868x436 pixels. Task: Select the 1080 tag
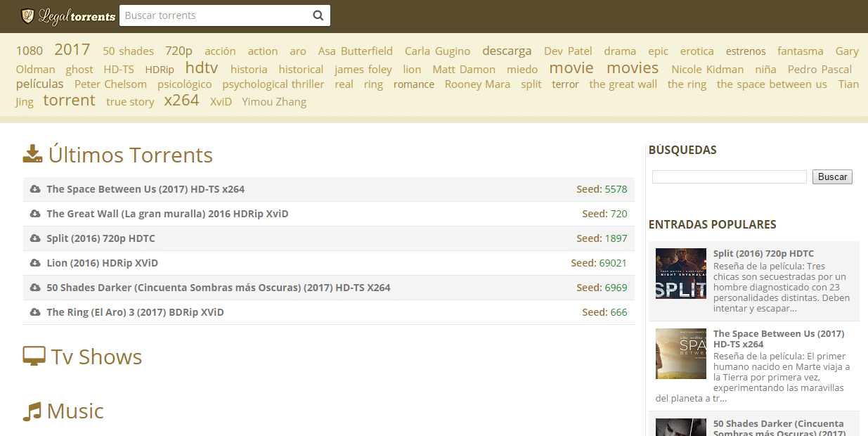(30, 51)
